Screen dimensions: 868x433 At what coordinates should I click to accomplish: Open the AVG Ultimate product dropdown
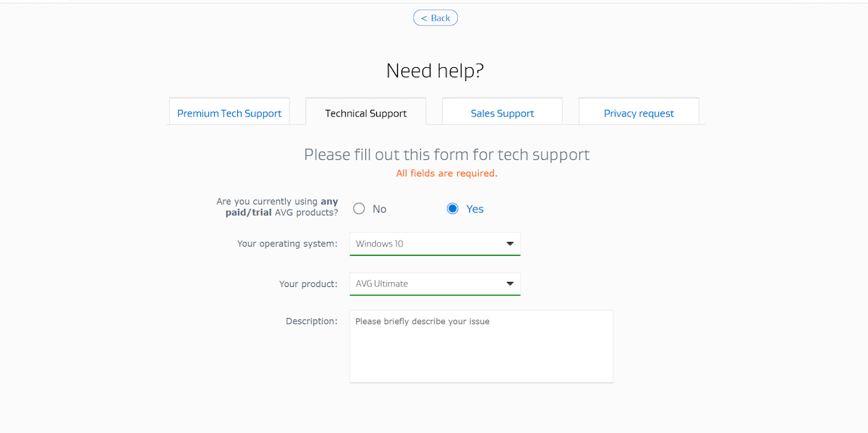click(x=427, y=283)
